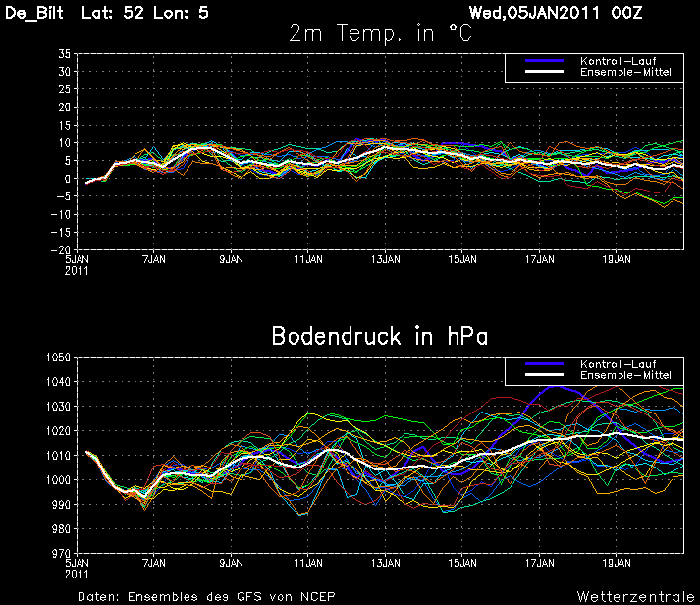
Task: Click the '15JAN' label under pressure chart
Action: 462,563
